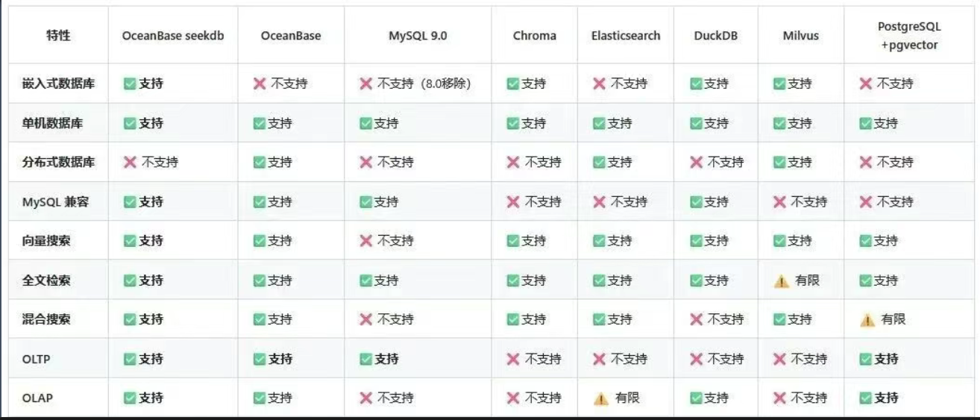Click the red X for MySQL 9.0 向量搜索

[366, 241]
